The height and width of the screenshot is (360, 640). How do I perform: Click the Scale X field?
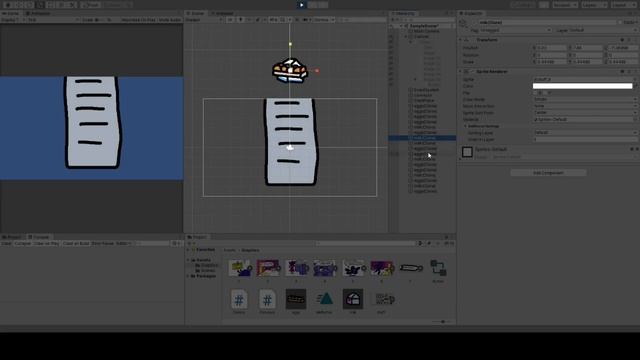tap(551, 62)
